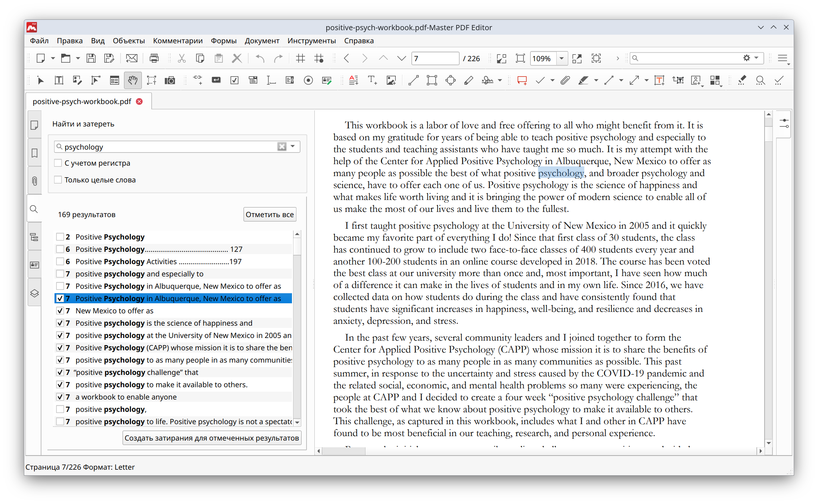This screenshot has height=504, width=818.
Task: Select the Pencil tool
Action: pos(469,80)
